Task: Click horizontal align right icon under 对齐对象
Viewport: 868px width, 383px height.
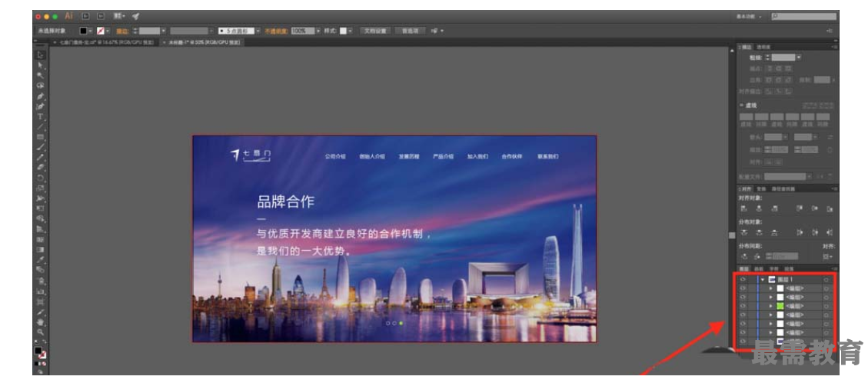Action: (x=774, y=208)
